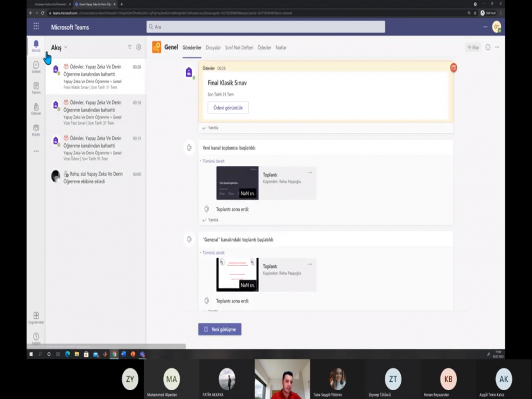This screenshot has width=532, height=399.
Task: Switch to Chrome in the taskbar
Action: coord(114,354)
